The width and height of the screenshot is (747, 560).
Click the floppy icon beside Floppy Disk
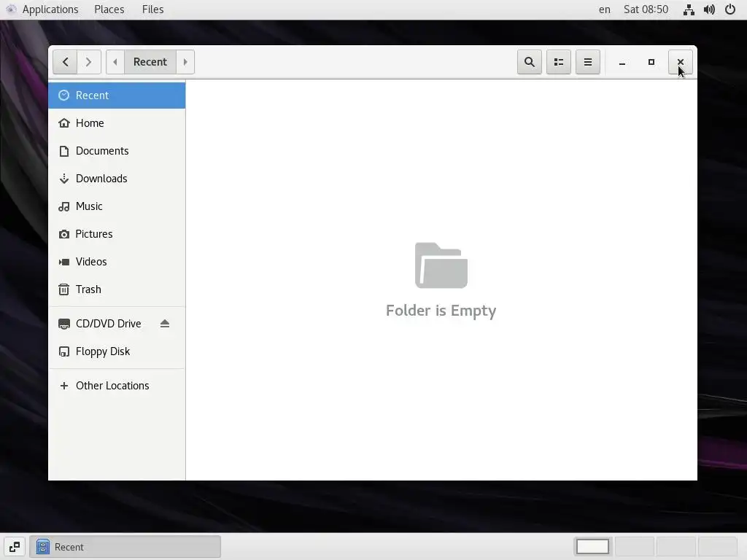point(64,351)
